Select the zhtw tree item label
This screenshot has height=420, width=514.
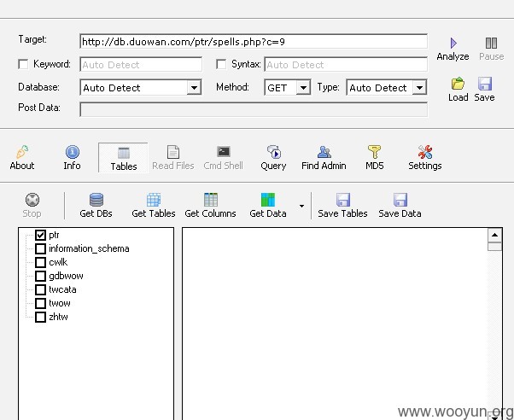pos(58,317)
